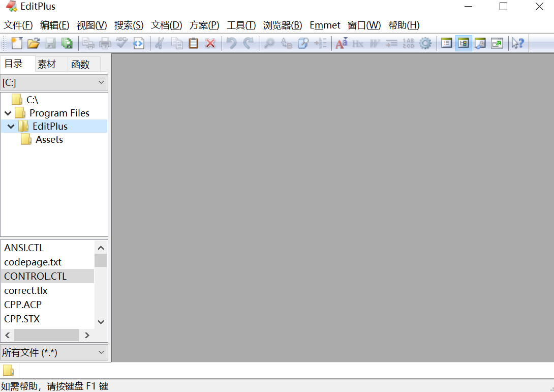Open the 所有文件 (*.*) file filter dropdown

(54, 352)
